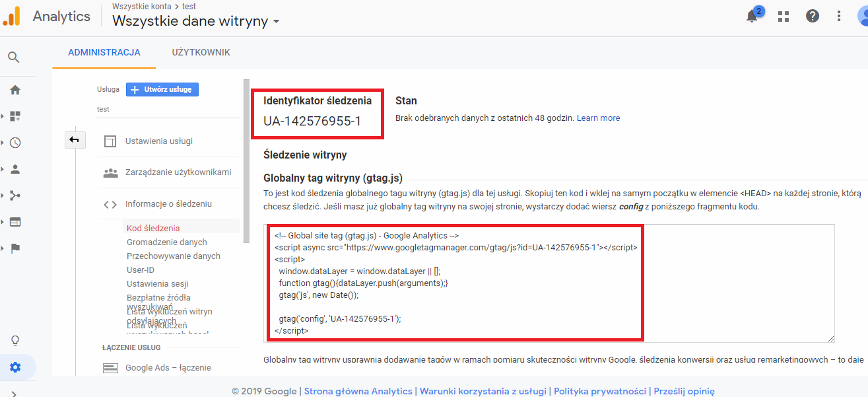
Task: Expand Realtime sidebar section arrow
Action: click(x=3, y=143)
